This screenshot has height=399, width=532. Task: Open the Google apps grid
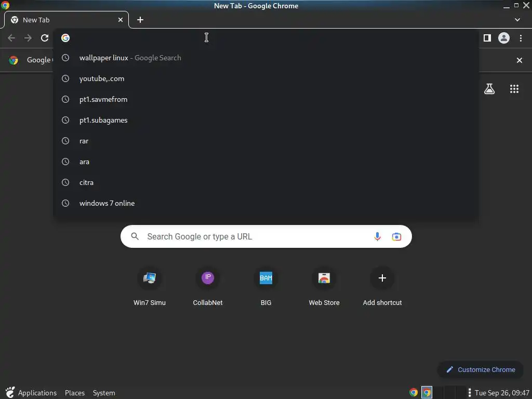click(514, 89)
